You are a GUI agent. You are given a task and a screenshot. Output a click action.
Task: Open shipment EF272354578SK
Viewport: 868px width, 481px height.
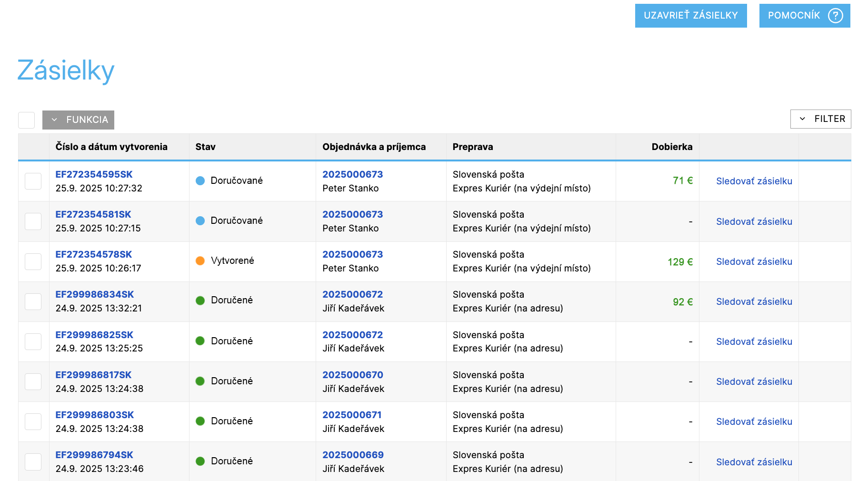tap(94, 254)
